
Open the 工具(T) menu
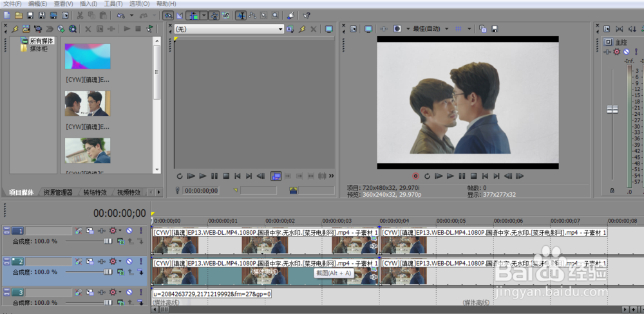coord(113,4)
